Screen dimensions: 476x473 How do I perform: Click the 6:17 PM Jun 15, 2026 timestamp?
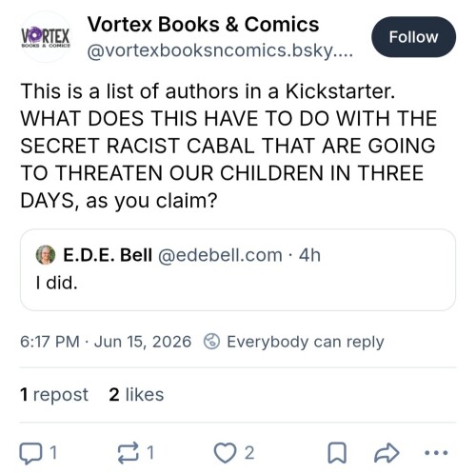tap(106, 342)
